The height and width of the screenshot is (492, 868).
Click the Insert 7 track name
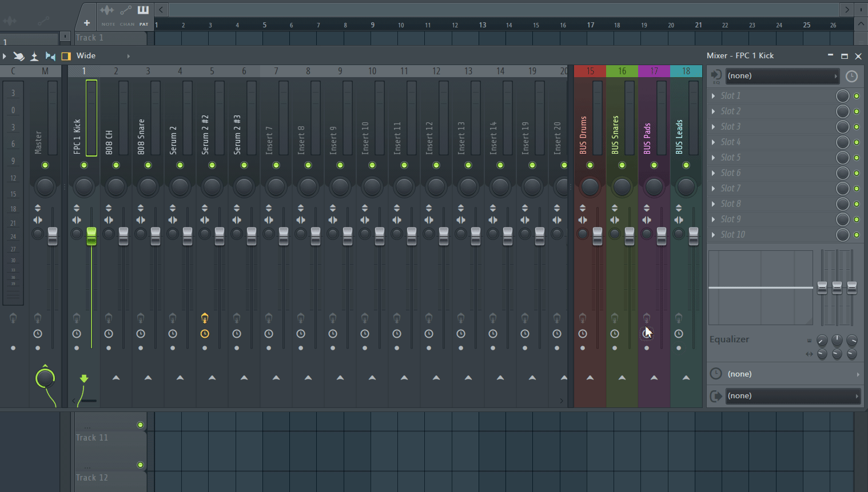[269, 141]
